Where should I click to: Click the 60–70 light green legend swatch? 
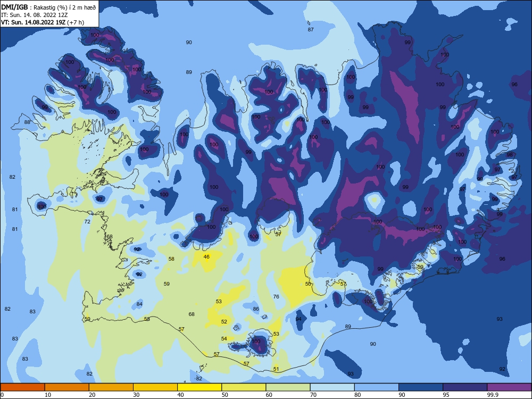tap(288, 387)
